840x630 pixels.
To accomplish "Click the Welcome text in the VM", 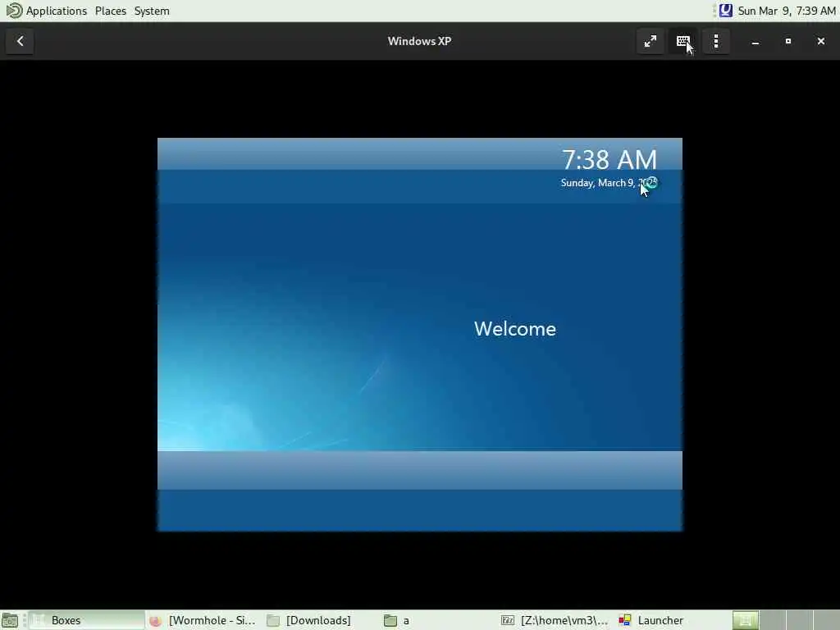I will pyautogui.click(x=515, y=329).
